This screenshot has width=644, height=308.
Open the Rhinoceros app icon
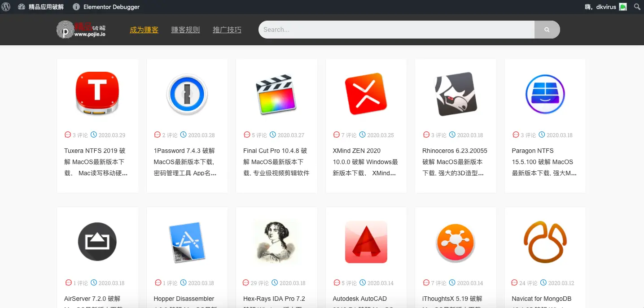tap(456, 94)
